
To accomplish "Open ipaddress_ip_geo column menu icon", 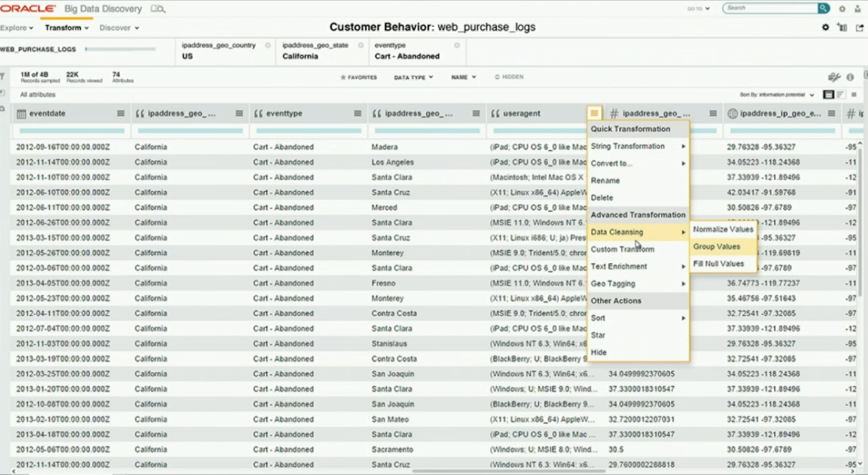I will point(832,113).
